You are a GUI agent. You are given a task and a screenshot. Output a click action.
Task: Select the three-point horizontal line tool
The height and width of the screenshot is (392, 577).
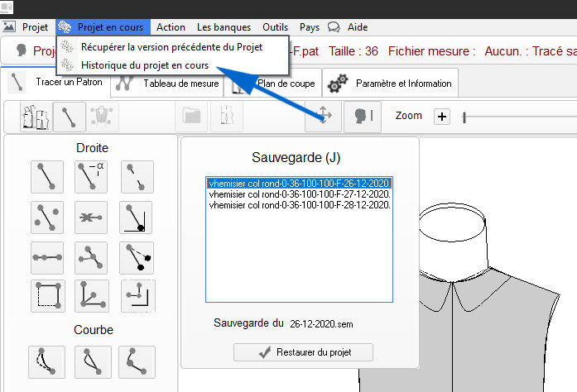[46, 257]
